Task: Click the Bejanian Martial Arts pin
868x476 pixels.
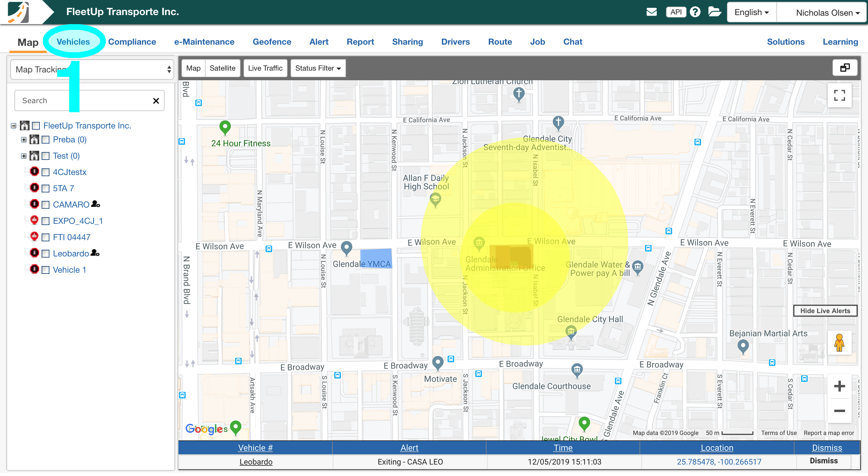Action: click(743, 347)
